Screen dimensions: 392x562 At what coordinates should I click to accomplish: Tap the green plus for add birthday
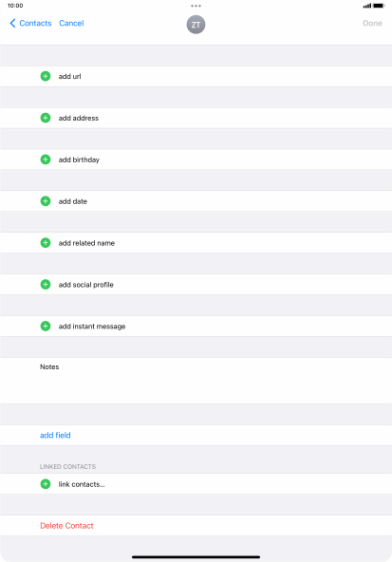[46, 159]
